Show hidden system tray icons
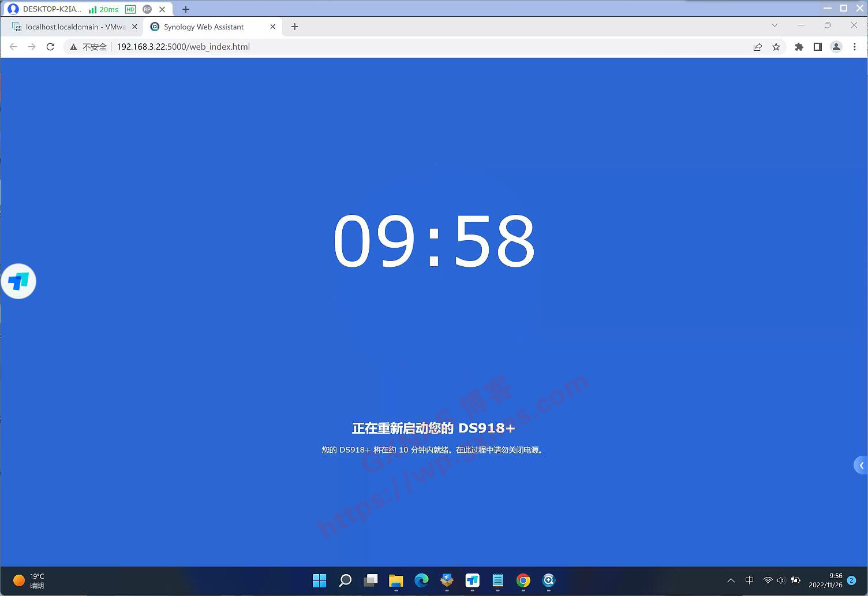The width and height of the screenshot is (868, 596). click(731, 580)
